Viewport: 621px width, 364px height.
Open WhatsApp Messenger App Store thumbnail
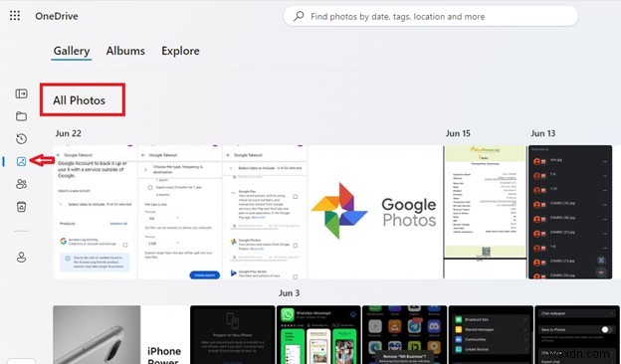coord(318,335)
